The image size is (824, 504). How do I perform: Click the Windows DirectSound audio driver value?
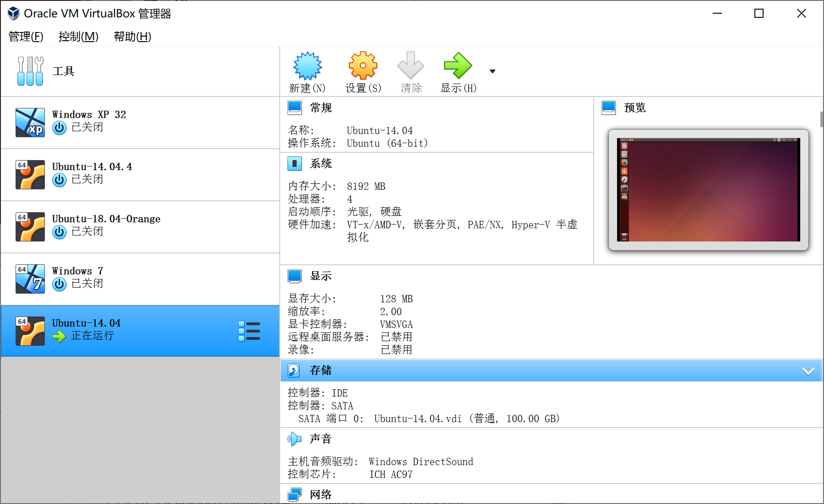[421, 461]
